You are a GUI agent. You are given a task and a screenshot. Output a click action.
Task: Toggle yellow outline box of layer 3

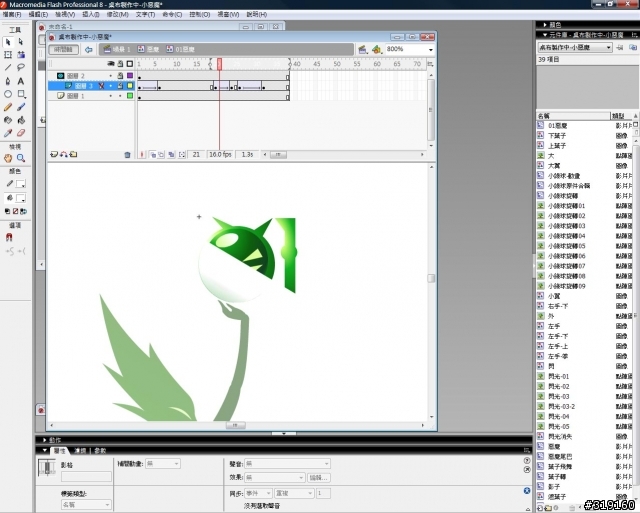pos(130,86)
